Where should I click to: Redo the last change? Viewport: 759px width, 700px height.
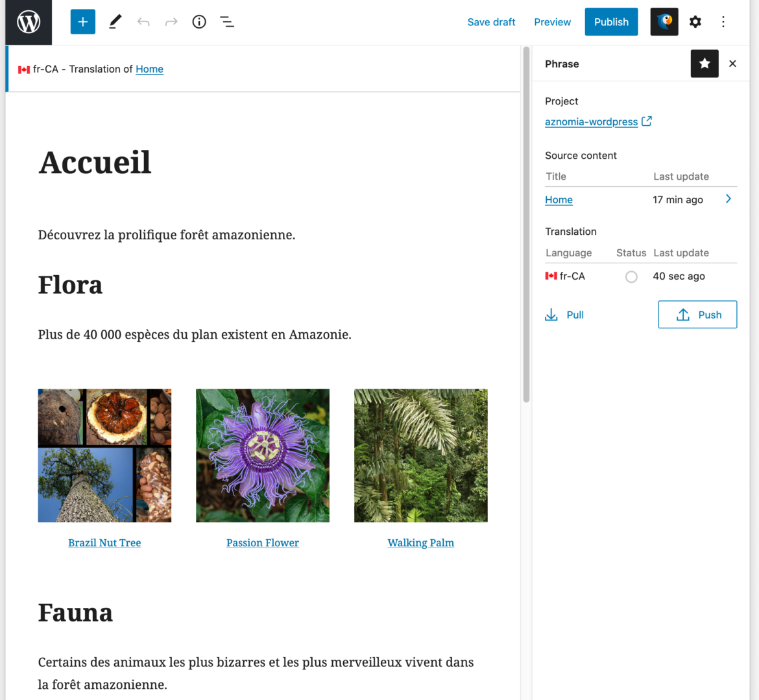pyautogui.click(x=171, y=21)
